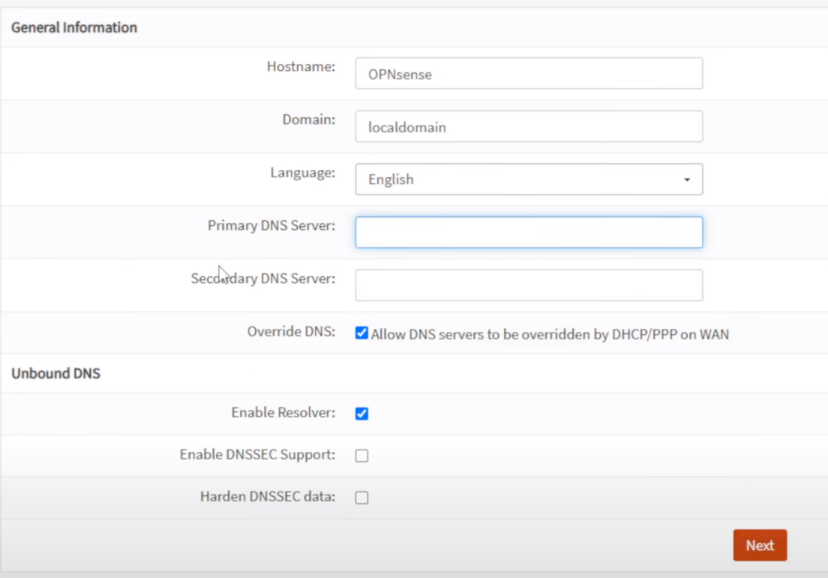Click the 'Allow DNS servers to be overridden' text
The height and width of the screenshot is (578, 828).
pos(550,334)
